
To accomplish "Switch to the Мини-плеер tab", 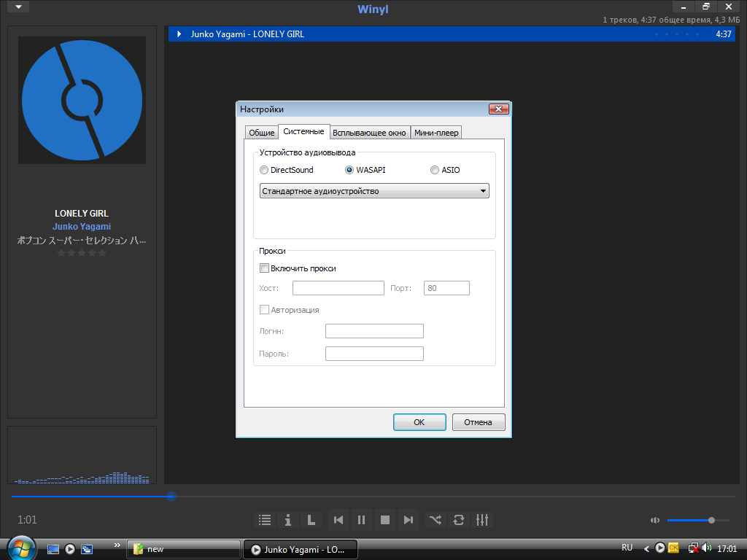I will coord(436,133).
